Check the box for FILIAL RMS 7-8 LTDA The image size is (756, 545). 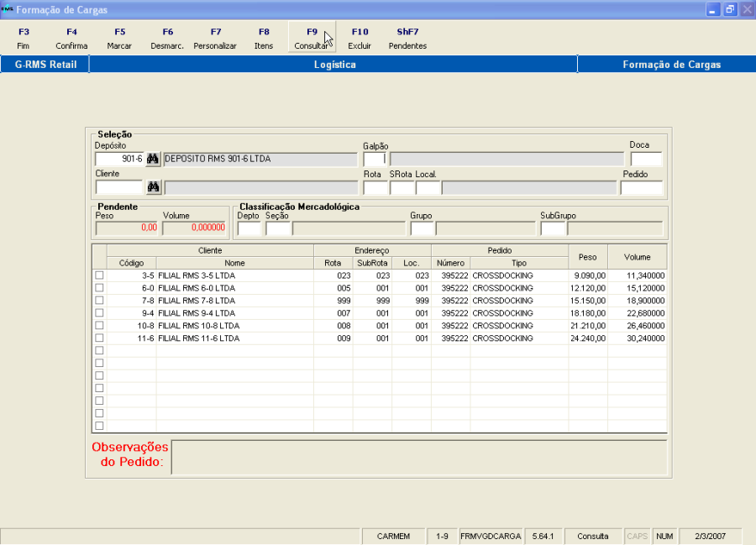coord(99,300)
